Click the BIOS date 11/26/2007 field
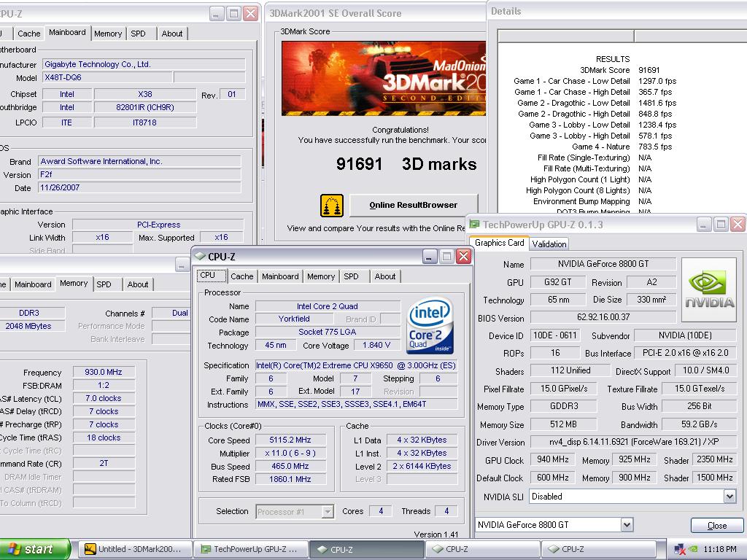Screen dimensions: 747x560 click(139, 187)
